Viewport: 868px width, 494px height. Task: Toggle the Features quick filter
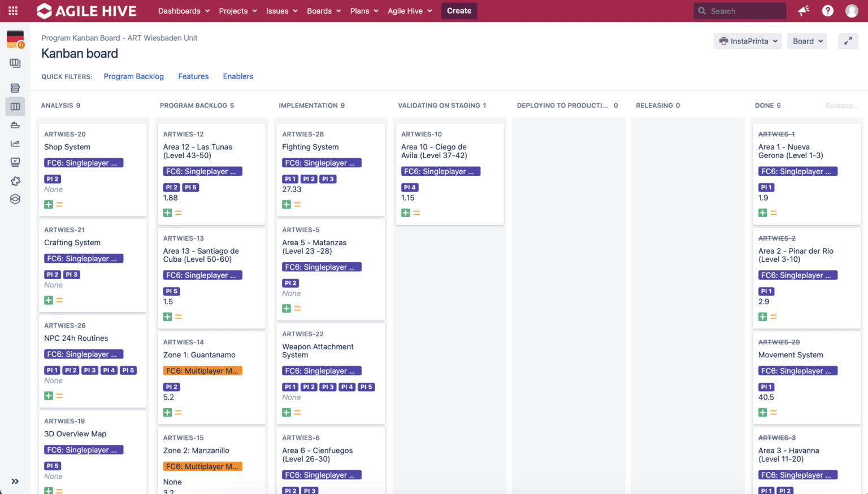pyautogui.click(x=193, y=76)
